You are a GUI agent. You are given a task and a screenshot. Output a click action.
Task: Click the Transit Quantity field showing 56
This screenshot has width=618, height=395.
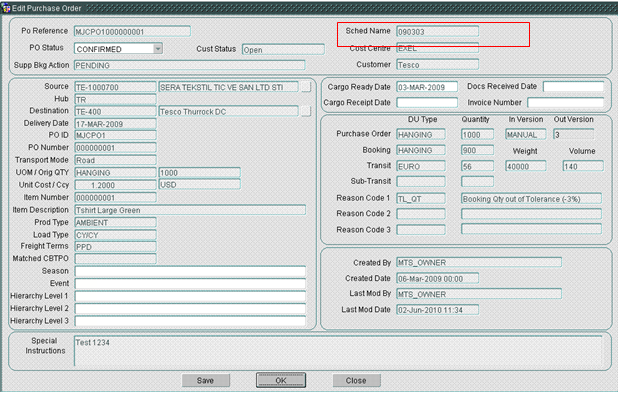(x=477, y=166)
